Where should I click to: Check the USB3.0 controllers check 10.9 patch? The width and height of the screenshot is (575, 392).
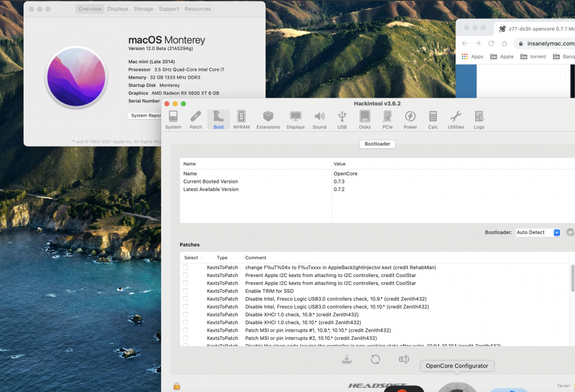pyautogui.click(x=186, y=299)
